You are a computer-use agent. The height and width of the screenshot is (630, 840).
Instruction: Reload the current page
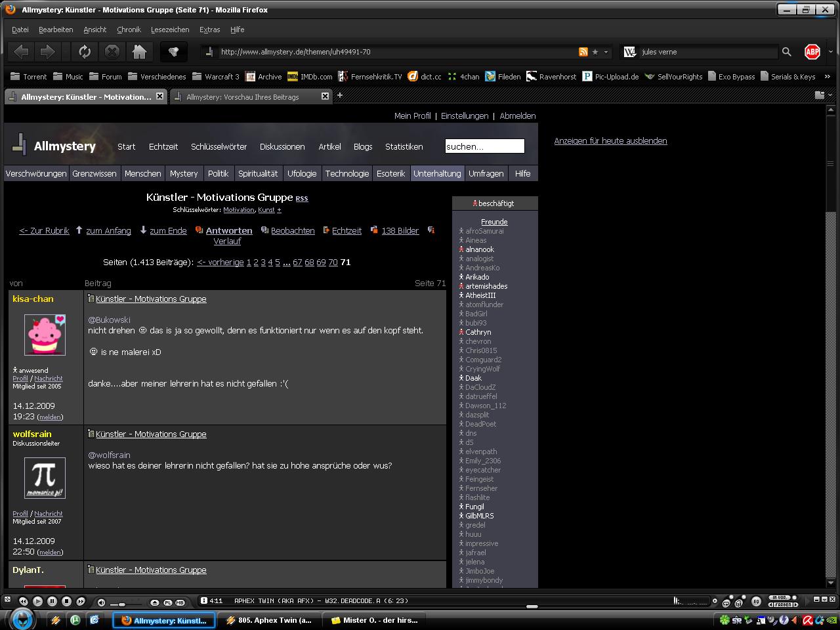tap(85, 52)
